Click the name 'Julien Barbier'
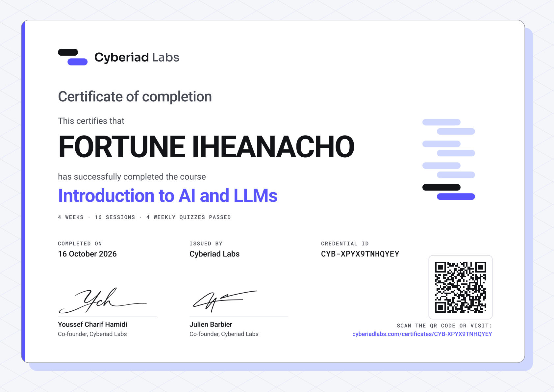This screenshot has width=554, height=392. tap(211, 325)
